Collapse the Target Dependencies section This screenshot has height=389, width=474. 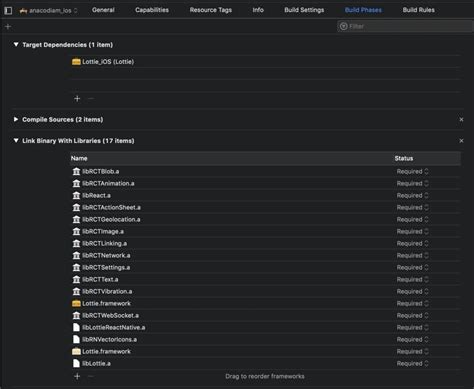pos(16,44)
